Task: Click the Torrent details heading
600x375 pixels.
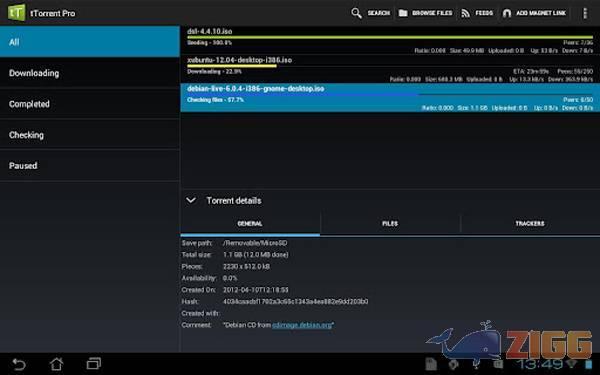Action: (234, 201)
